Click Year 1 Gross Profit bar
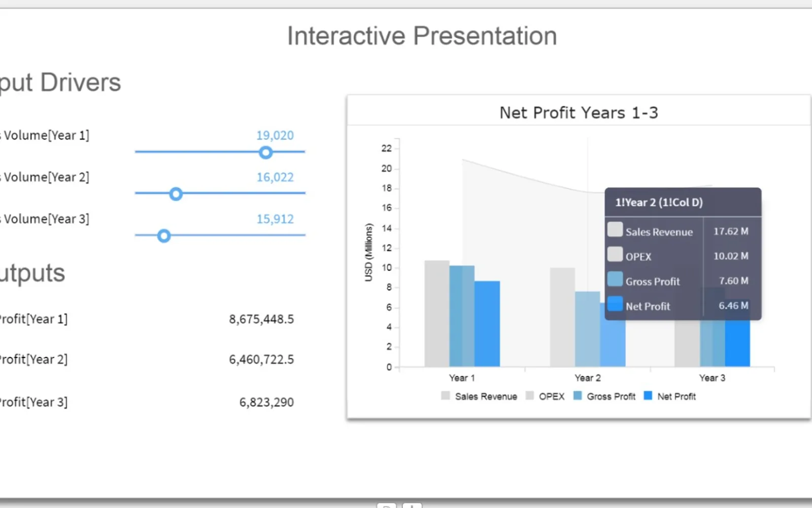The image size is (812, 508). tap(462, 316)
